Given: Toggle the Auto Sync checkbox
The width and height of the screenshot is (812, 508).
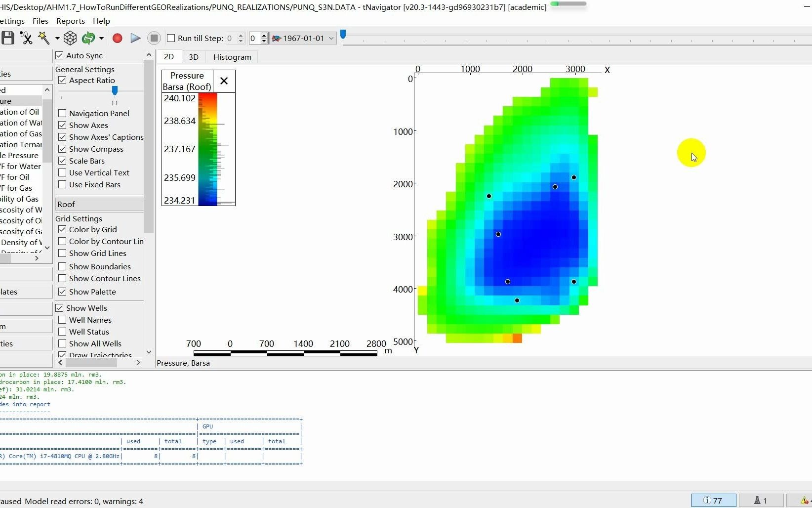Looking at the screenshot, I should pos(60,55).
